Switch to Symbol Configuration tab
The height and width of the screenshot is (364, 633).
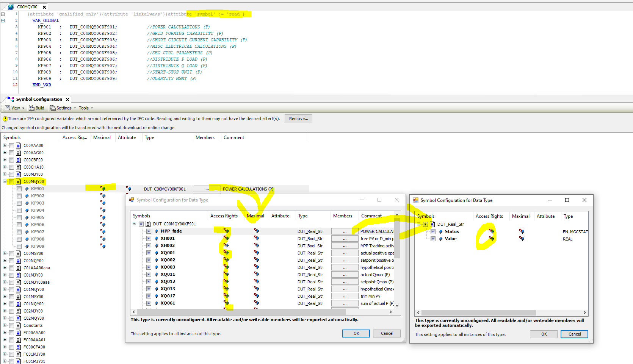point(39,99)
